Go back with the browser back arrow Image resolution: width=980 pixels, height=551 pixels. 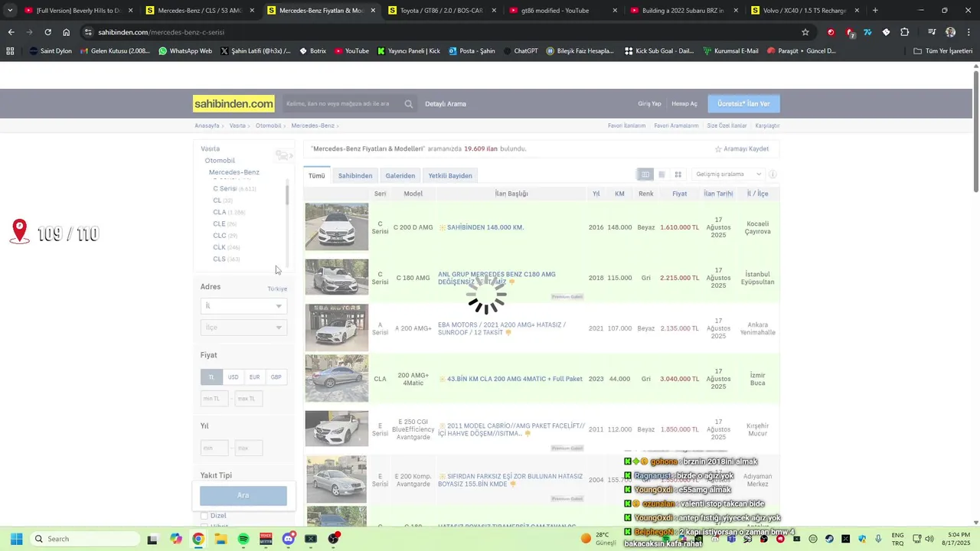tap(11, 32)
